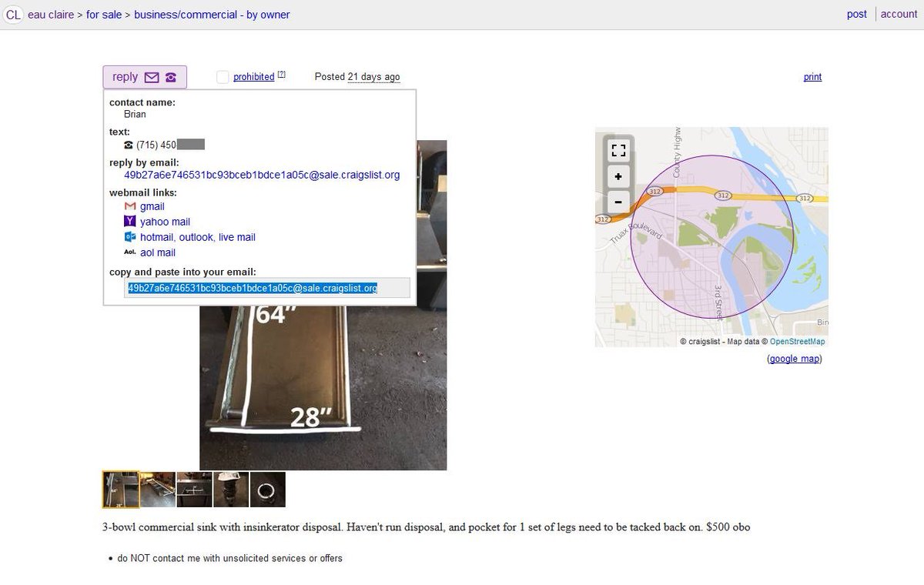This screenshot has width=924, height=585.
Task: Open business/commercial - by owner breadcrumb
Action: pos(212,15)
